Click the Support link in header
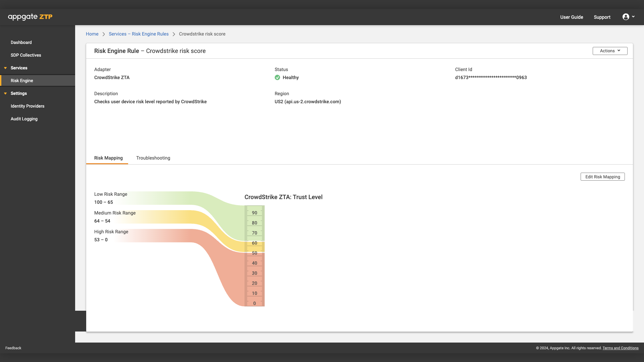644x362 pixels. [x=602, y=17]
